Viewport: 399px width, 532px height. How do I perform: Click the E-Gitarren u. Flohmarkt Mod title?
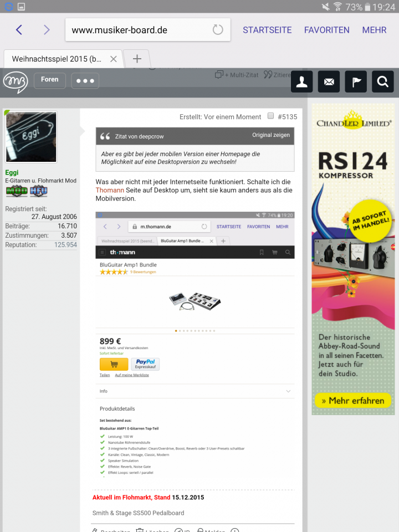coord(40,181)
